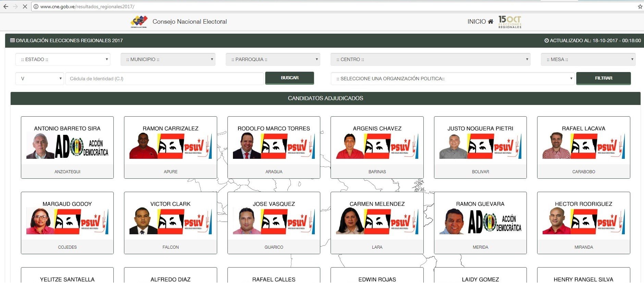Viewport: 644px width, 284px height.
Task: Click the Cédula de Identidad input field
Action: [164, 79]
